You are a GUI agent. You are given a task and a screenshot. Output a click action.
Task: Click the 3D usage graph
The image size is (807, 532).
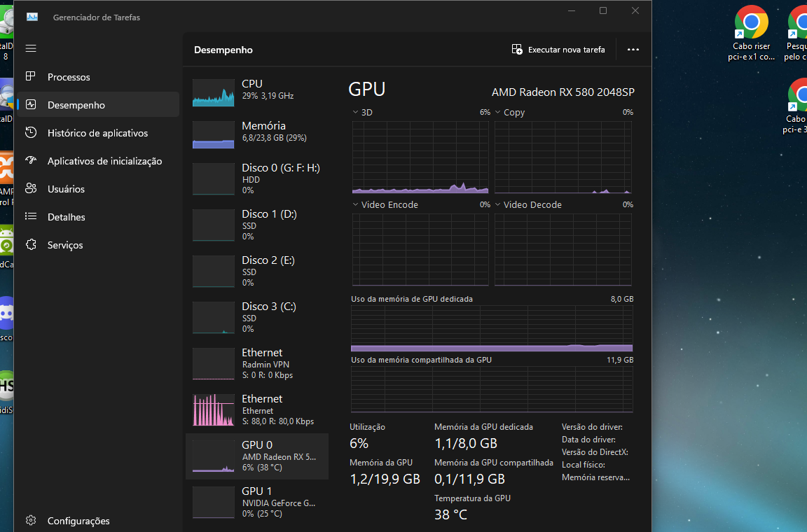coord(420,157)
